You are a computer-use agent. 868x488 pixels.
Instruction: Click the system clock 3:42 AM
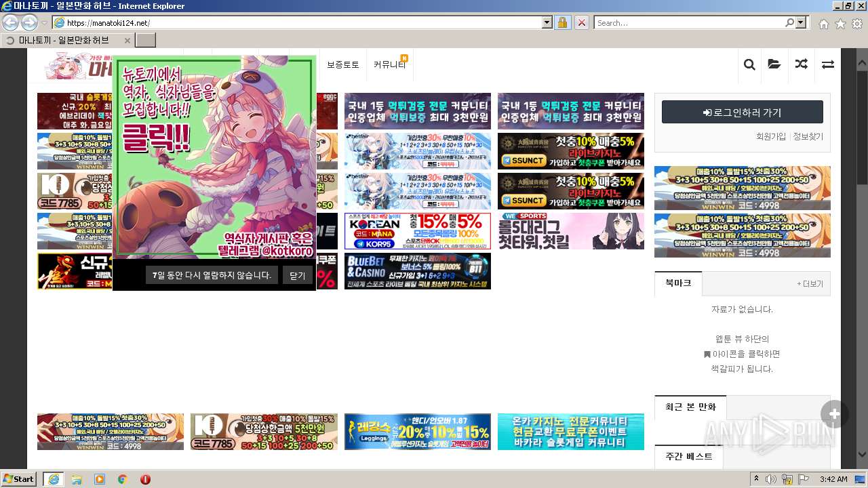pos(834,479)
